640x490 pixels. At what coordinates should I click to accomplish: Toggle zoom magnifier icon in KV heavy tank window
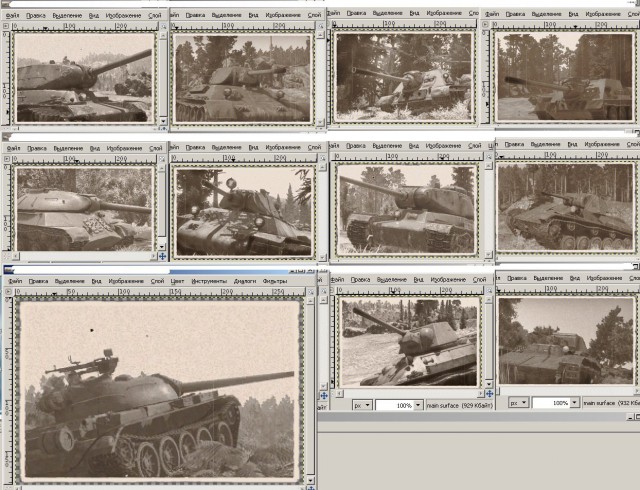click(489, 156)
